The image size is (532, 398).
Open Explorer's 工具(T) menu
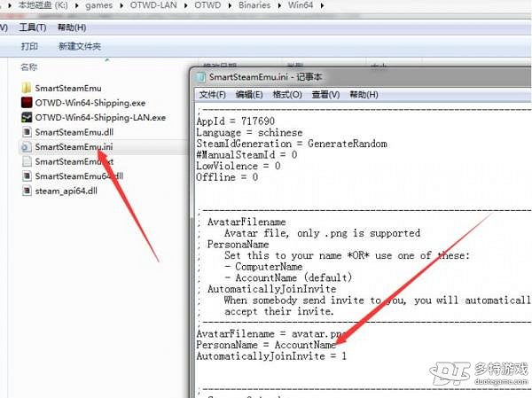point(33,27)
